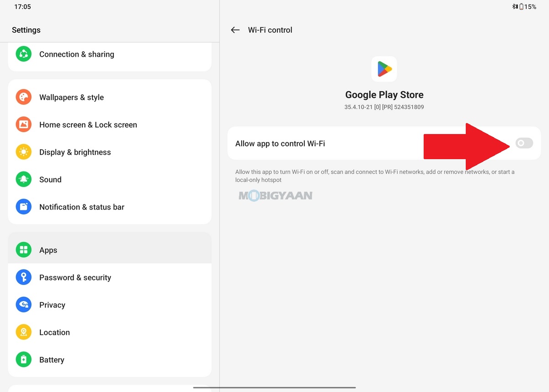Open Location settings label
Screen dimensions: 549x392
54,333
